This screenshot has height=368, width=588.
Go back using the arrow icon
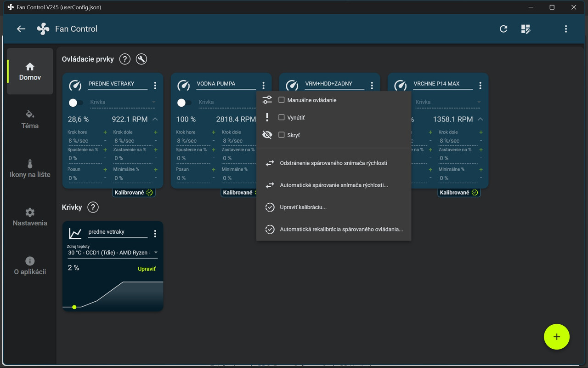(x=21, y=29)
